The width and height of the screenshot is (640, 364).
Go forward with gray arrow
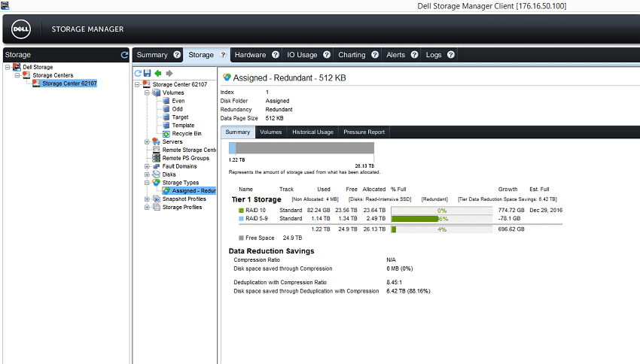pyautogui.click(x=169, y=74)
